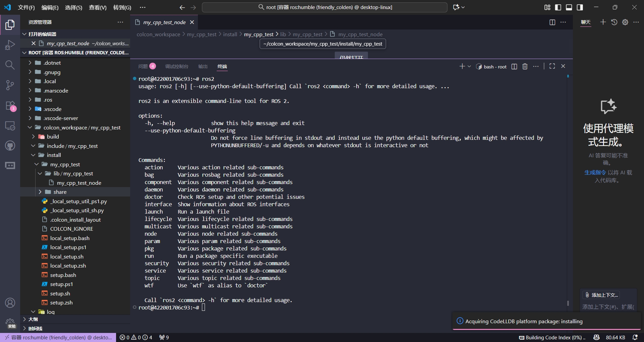The height and width of the screenshot is (342, 644).
Task: Open Accounts menu in activity bar
Action: [10, 303]
